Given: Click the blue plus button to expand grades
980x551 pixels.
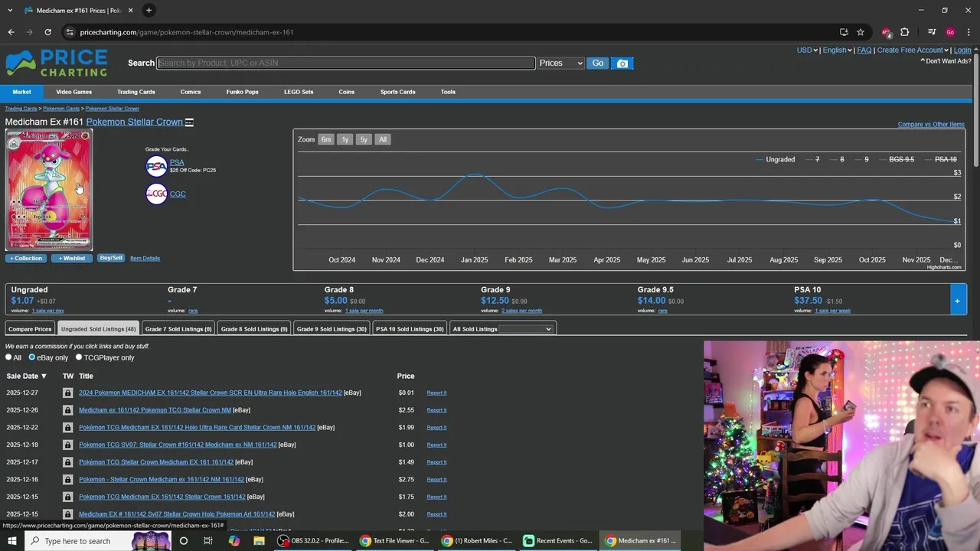Looking at the screenshot, I should coord(957,300).
